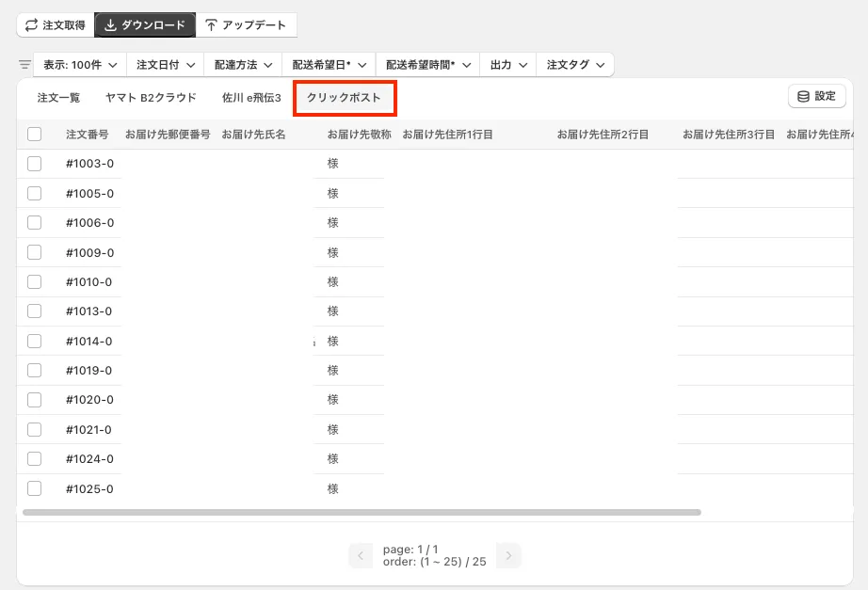Go to next page arrow
This screenshot has height=590, width=868.
508,556
